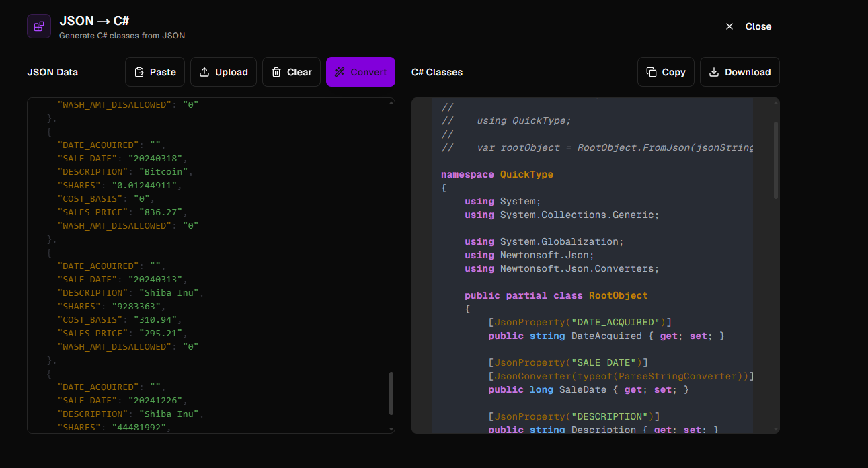
Task: Click "using System.Collections.Generic;" line
Action: pyautogui.click(x=562, y=214)
